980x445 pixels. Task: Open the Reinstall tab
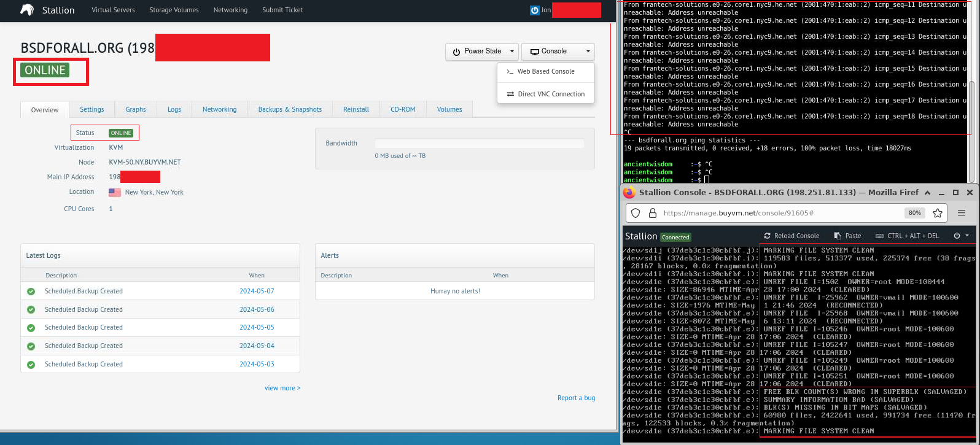[x=356, y=109]
